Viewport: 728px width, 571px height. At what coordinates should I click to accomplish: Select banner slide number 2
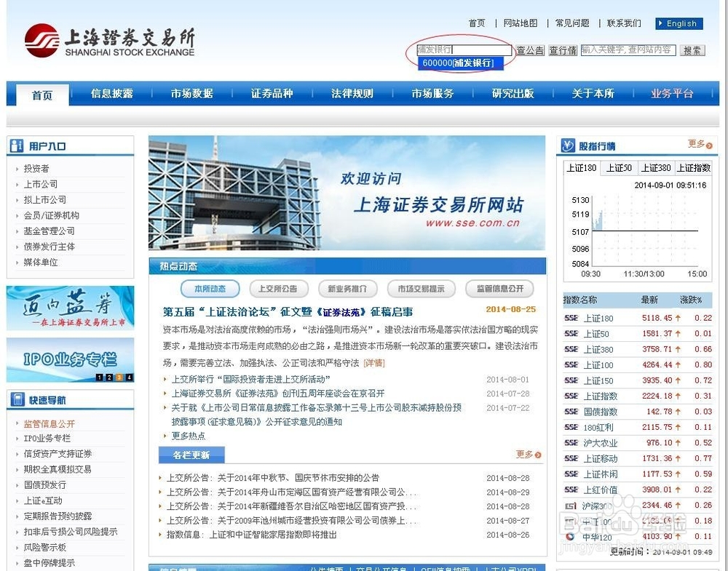click(109, 378)
